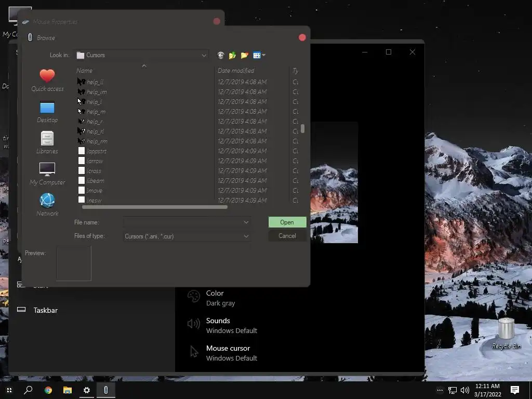Image resolution: width=532 pixels, height=399 pixels.
Task: Select My Computer in the places sidebar
Action: (x=47, y=174)
